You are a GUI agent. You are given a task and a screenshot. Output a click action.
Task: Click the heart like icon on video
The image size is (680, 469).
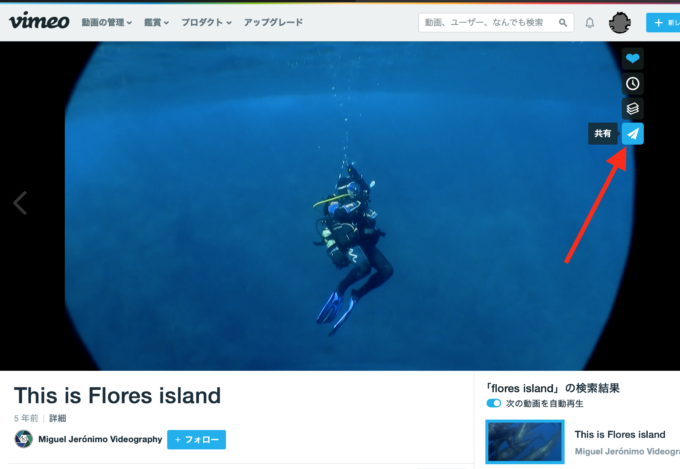pyautogui.click(x=632, y=59)
